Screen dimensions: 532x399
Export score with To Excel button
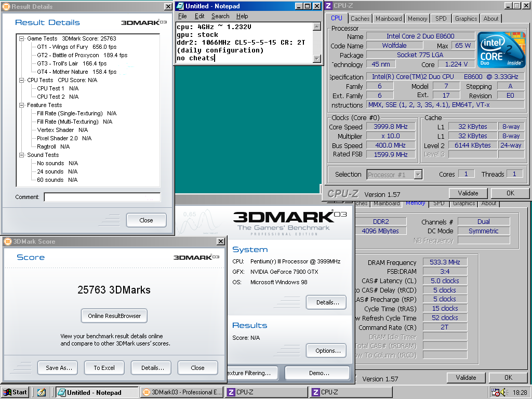click(x=104, y=368)
